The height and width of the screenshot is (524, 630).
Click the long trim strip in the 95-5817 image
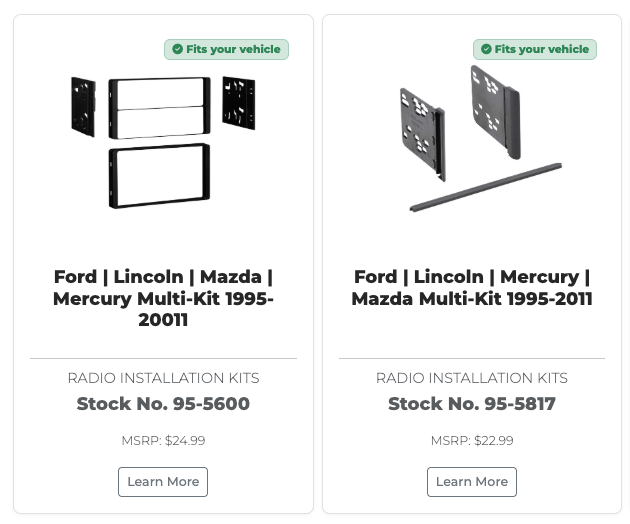(484, 187)
